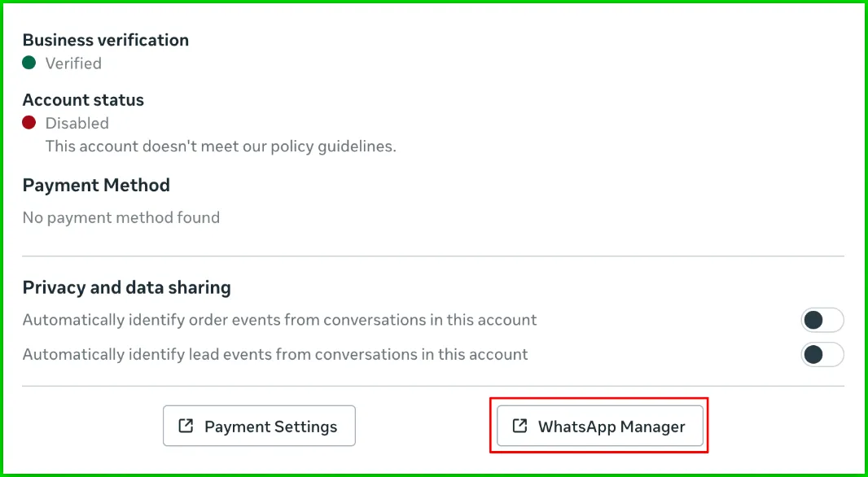Click the Verified status text

pyautogui.click(x=73, y=63)
